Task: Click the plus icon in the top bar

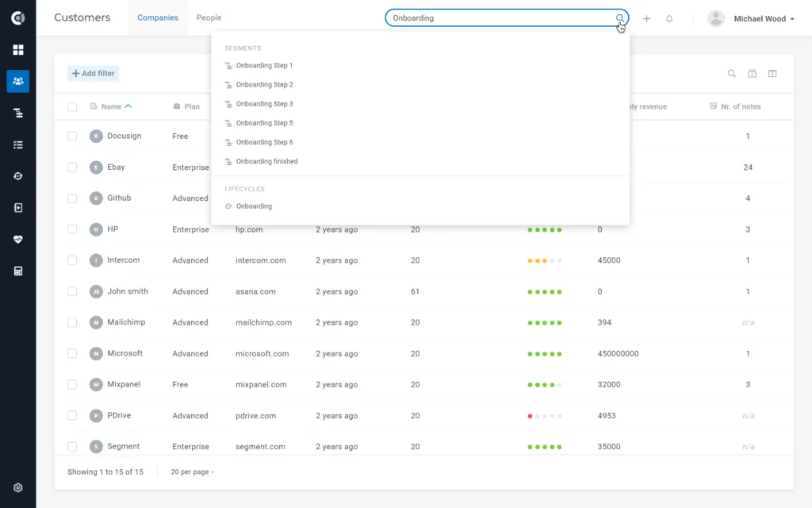Action: [x=646, y=19]
